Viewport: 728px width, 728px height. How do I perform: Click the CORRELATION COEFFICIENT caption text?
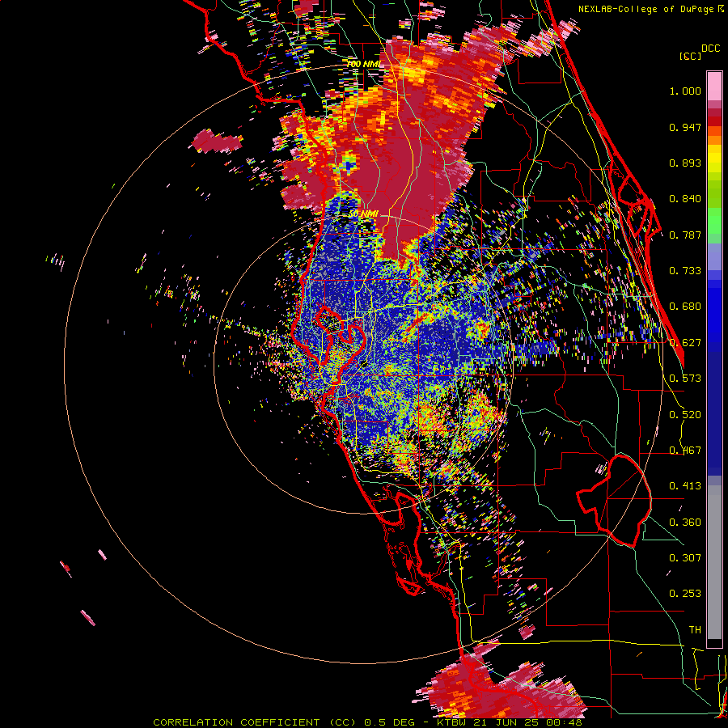pos(236,722)
